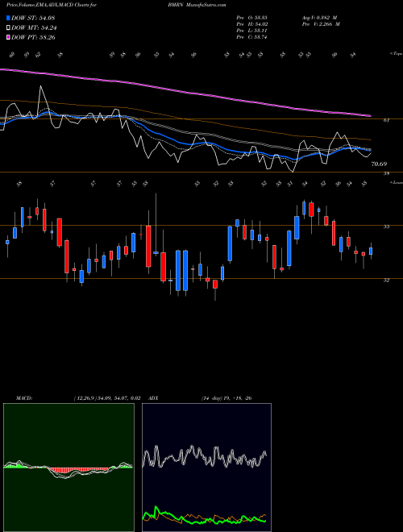The width and height of the screenshot is (403, 532).
Task: Click the 'Pre L: 53.11' value
Action: [x=251, y=31]
